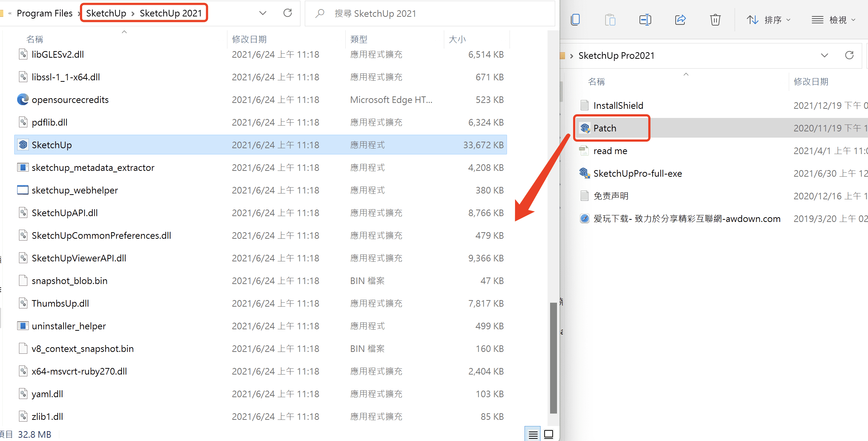Viewport: 868px width, 441px height.
Task: Select the SketchUpPro-full-exe installer
Action: pos(637,173)
